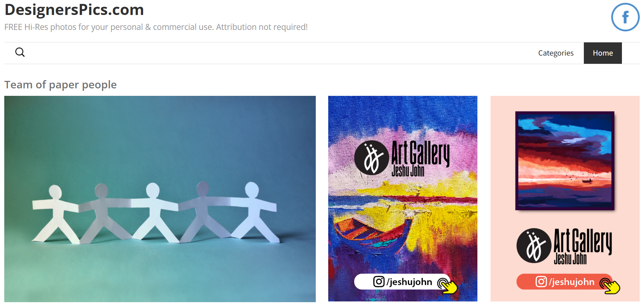Click the search magnifier icon
This screenshot has height=305, width=644.
point(20,52)
